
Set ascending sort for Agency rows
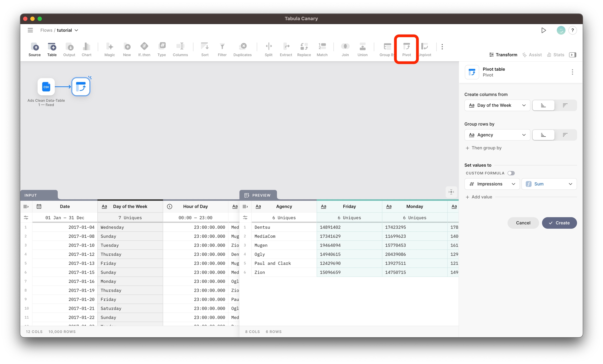pos(543,135)
